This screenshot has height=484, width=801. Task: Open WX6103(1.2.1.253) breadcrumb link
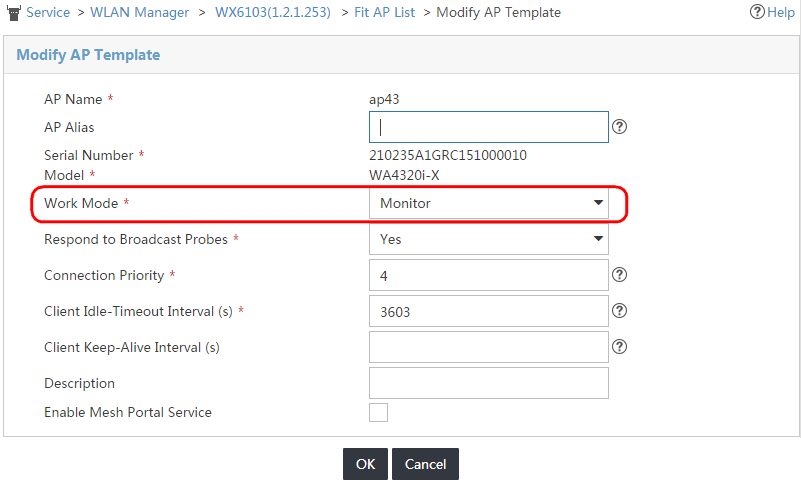coord(273,12)
